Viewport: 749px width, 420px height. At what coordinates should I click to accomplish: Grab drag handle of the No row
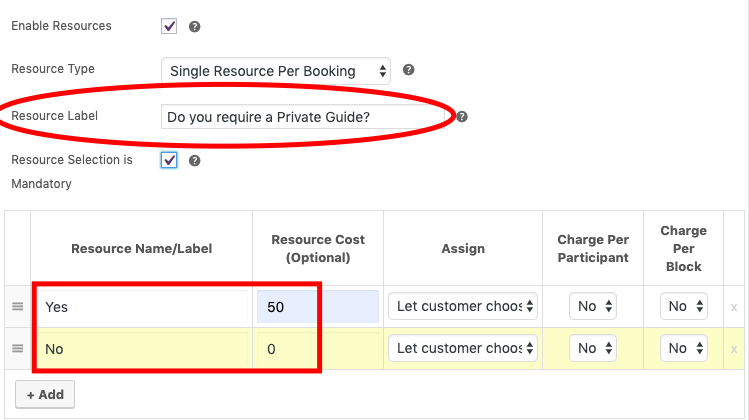pyautogui.click(x=17, y=348)
